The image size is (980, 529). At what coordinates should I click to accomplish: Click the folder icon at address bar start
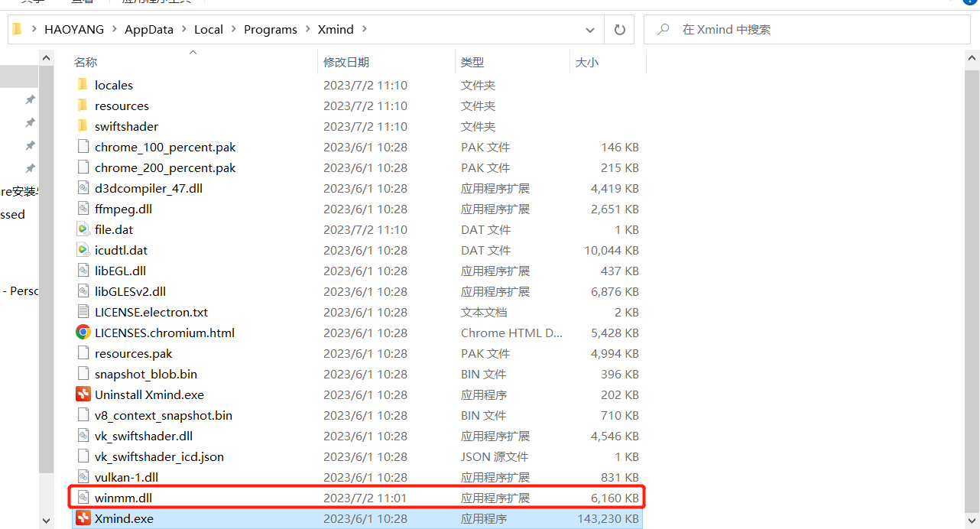[x=17, y=29]
